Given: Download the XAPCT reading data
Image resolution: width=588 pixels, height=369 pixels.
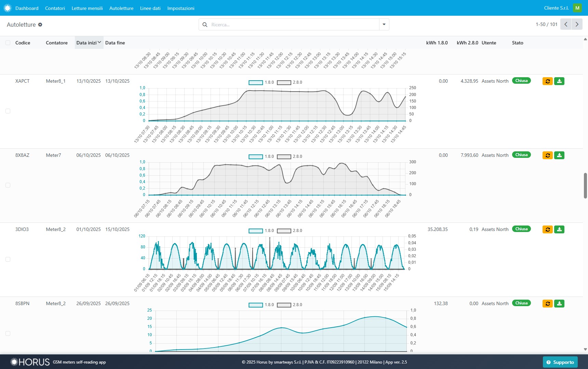Looking at the screenshot, I should pos(559,81).
